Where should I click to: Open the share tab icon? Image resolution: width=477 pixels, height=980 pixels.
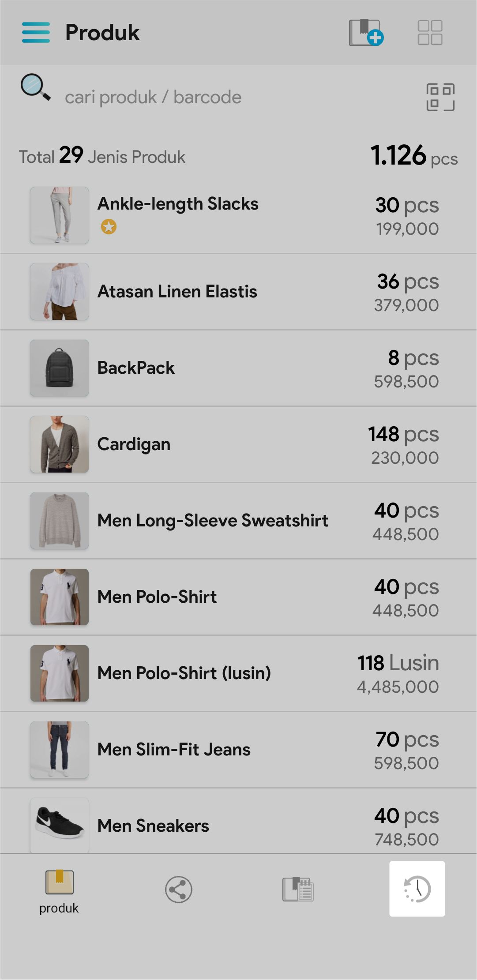[178, 889]
